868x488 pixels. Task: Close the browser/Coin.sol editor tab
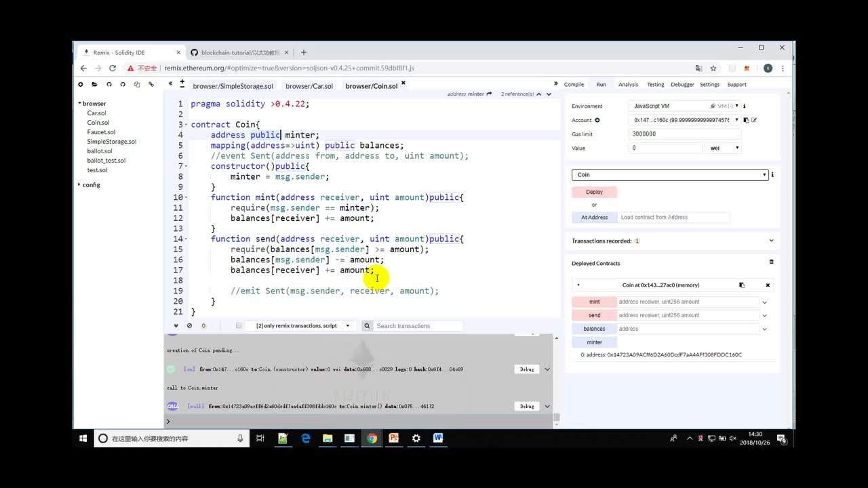(403, 83)
